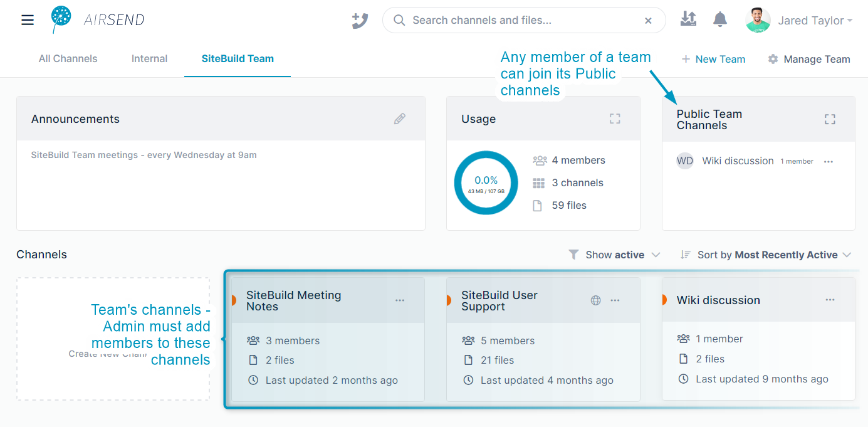The height and width of the screenshot is (427, 868).
Task: Open the file transfers icon
Action: pyautogui.click(x=688, y=19)
